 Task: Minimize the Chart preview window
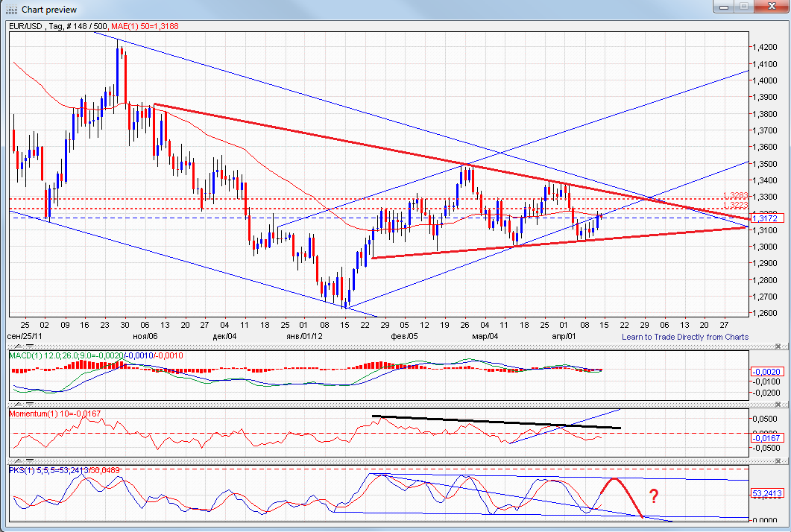click(x=722, y=7)
